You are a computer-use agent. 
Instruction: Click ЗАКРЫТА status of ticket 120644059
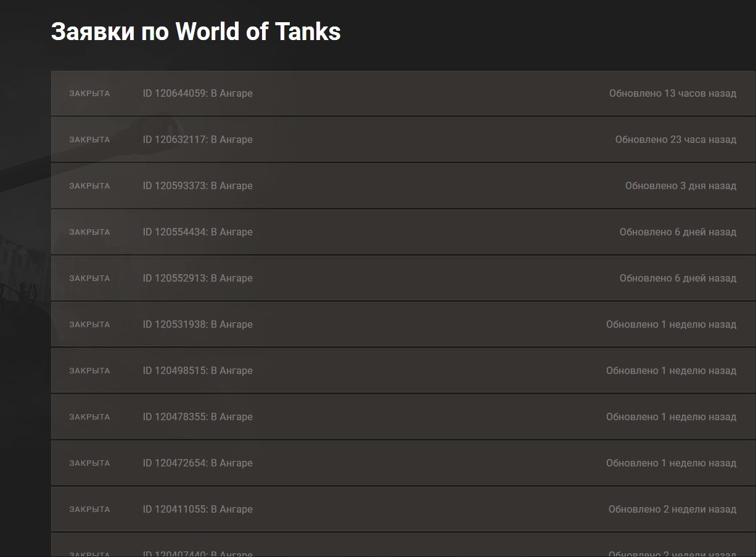click(x=89, y=94)
